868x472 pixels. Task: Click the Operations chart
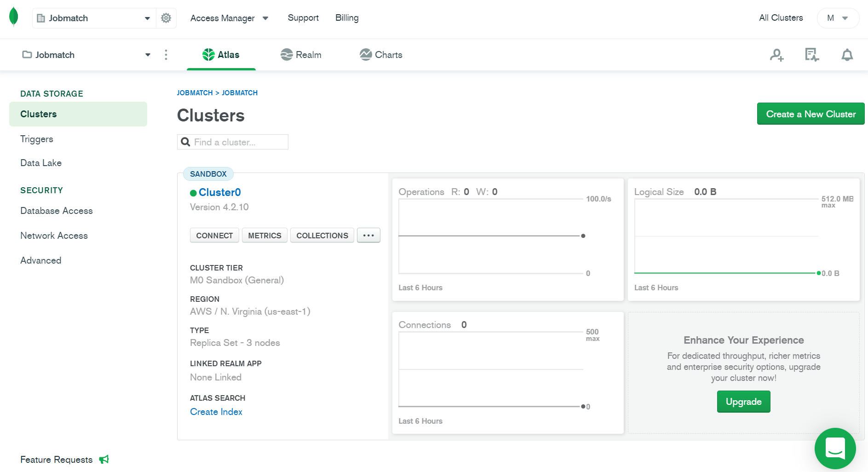tap(508, 240)
